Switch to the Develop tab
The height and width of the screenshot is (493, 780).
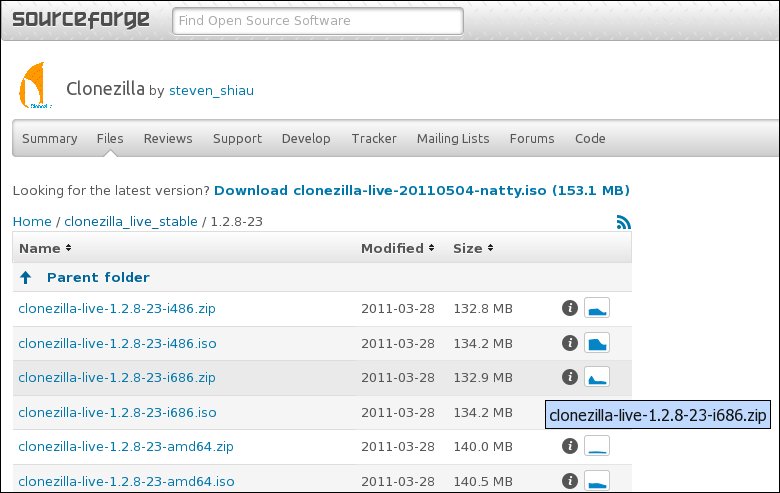[306, 138]
